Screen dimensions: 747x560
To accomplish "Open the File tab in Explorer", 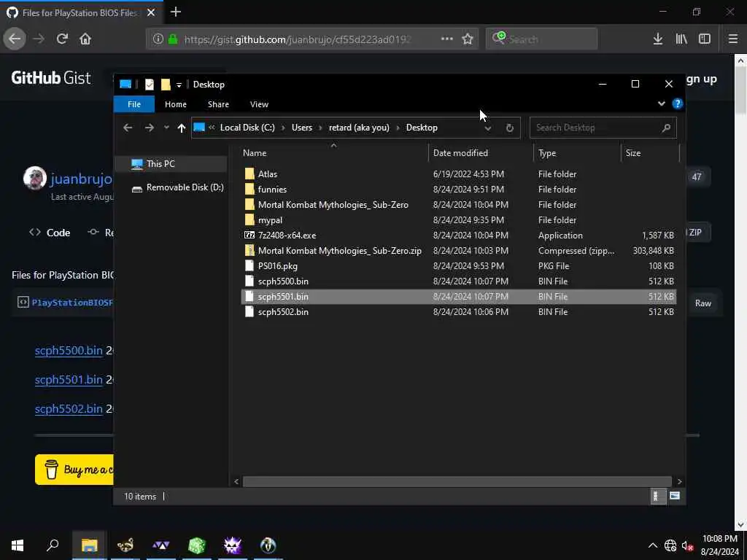I will coord(134,104).
